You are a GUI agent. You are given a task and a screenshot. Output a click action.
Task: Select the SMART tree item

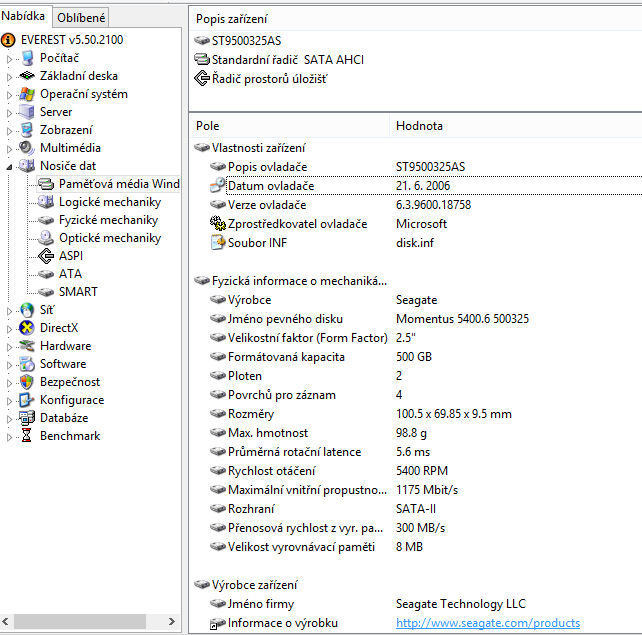pyautogui.click(x=78, y=292)
